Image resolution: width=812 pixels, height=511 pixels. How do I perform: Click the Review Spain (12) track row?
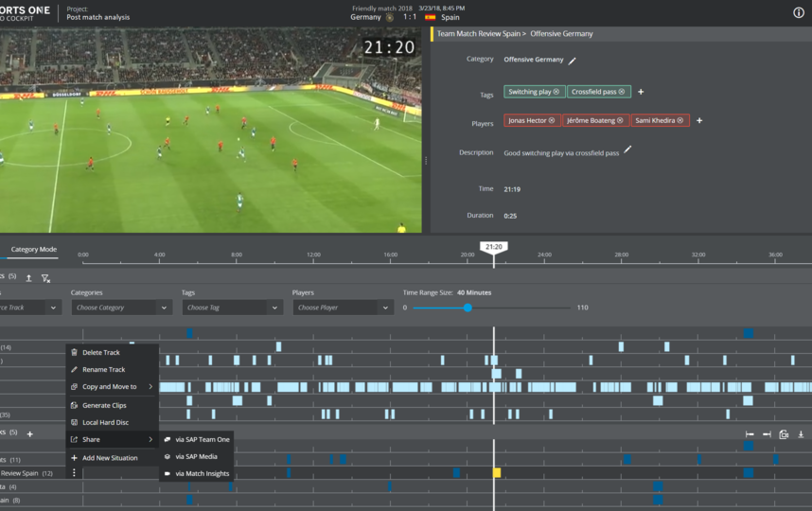pyautogui.click(x=406, y=473)
